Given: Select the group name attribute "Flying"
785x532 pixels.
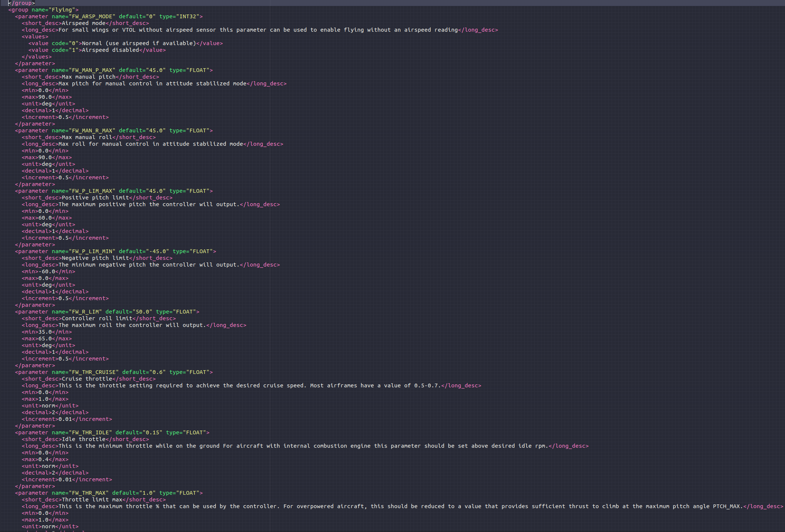Looking at the screenshot, I should [58, 10].
